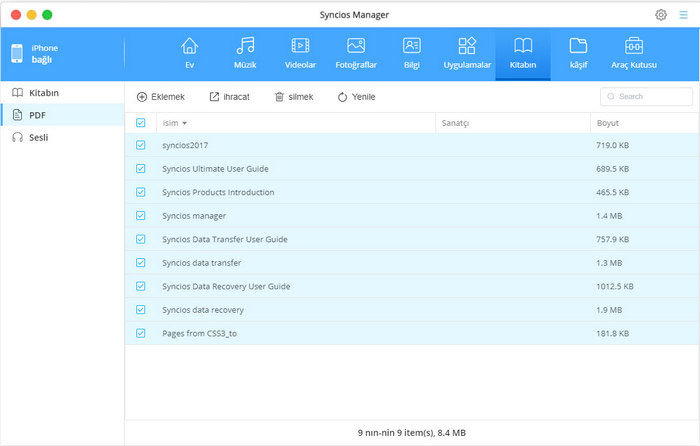Select Kitabın in the sidebar
Viewport: 700px width, 446px height.
click(62, 93)
